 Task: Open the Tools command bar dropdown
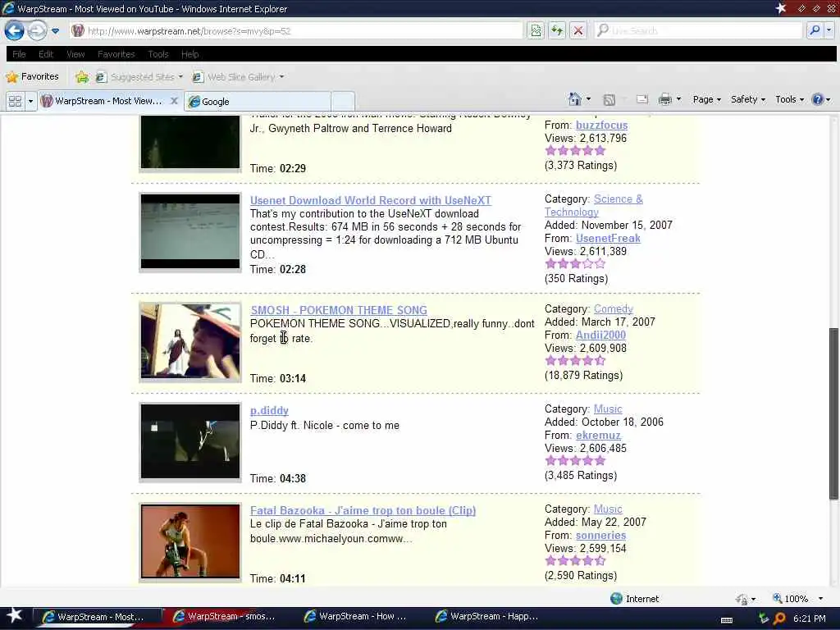tap(790, 99)
